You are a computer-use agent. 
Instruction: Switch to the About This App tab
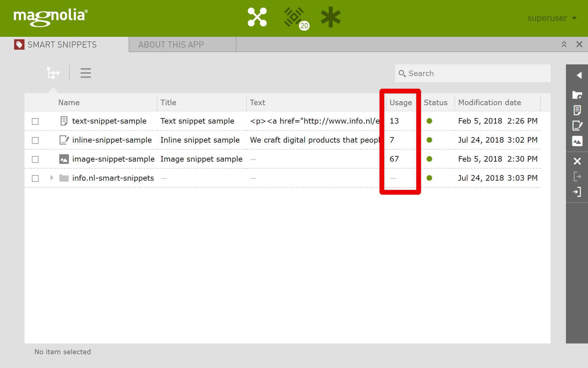(x=171, y=45)
